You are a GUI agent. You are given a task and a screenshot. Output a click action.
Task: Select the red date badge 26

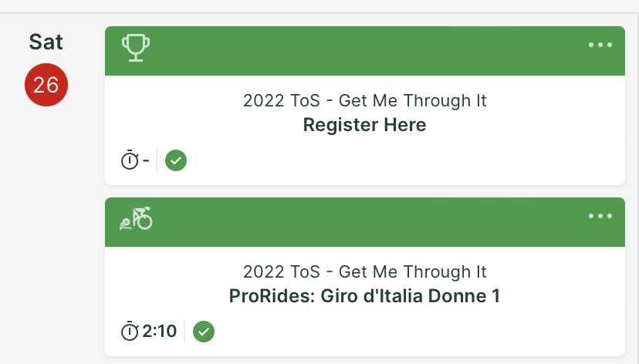(46, 85)
